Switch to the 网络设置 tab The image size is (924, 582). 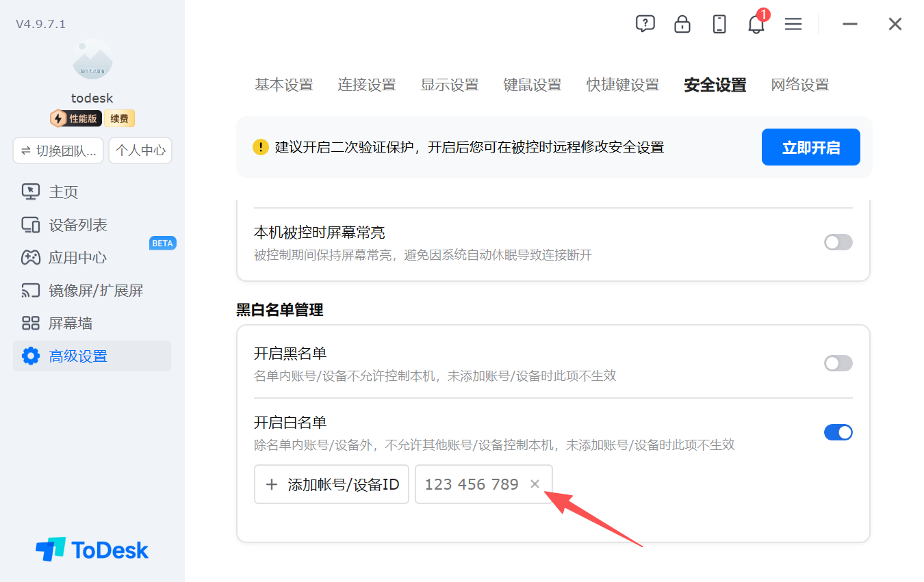click(x=800, y=85)
